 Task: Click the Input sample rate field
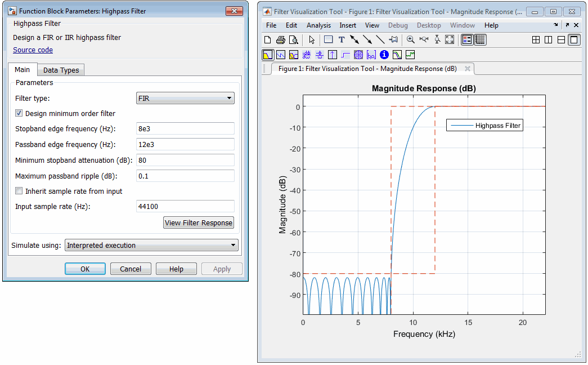pos(186,206)
